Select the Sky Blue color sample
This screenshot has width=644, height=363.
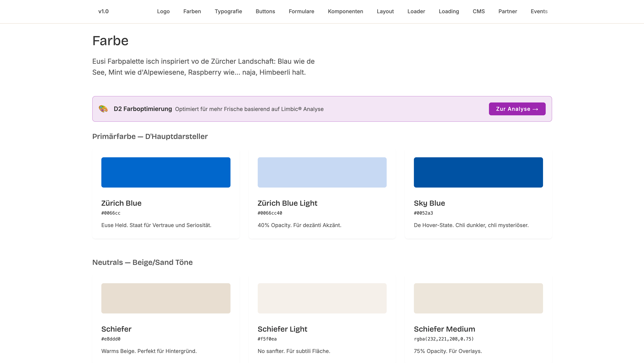(478, 172)
